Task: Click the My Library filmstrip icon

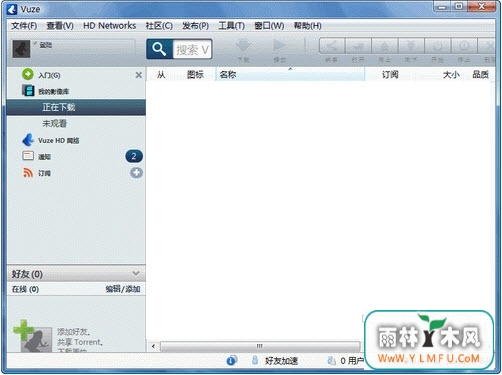Action: click(x=28, y=90)
